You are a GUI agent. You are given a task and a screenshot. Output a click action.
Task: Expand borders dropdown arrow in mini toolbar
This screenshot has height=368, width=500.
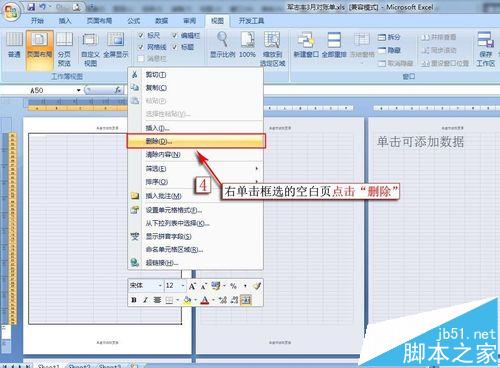coord(177,300)
